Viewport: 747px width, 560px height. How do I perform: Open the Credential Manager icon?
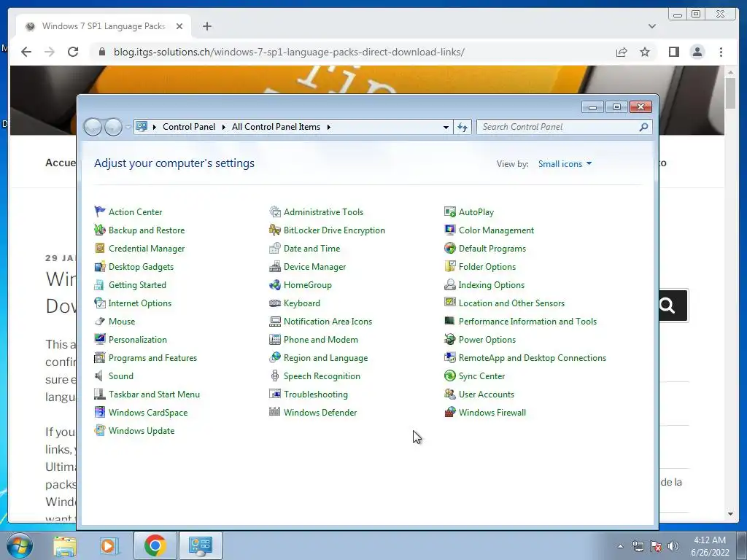99,248
